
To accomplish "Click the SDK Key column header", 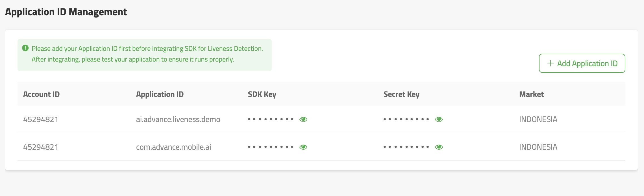I will (x=262, y=94).
